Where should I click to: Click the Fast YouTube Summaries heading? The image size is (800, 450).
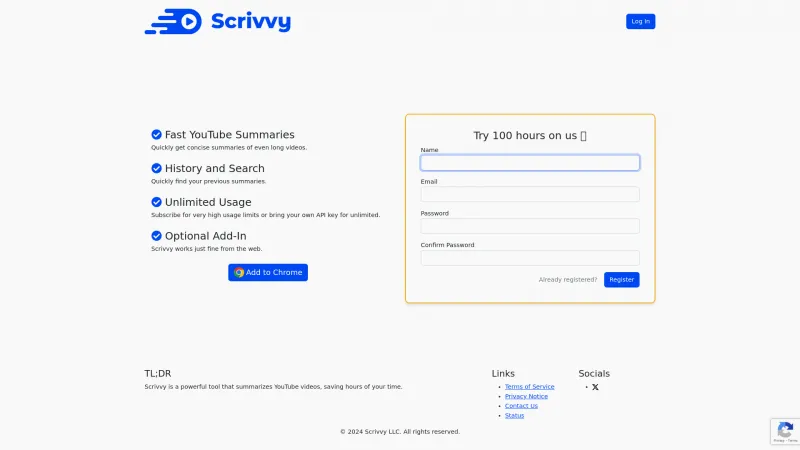click(x=230, y=135)
